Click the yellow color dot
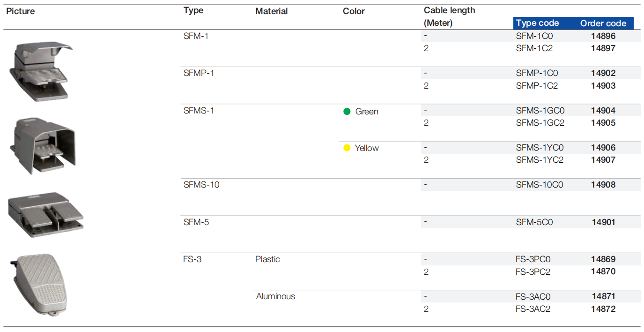 coord(347,148)
